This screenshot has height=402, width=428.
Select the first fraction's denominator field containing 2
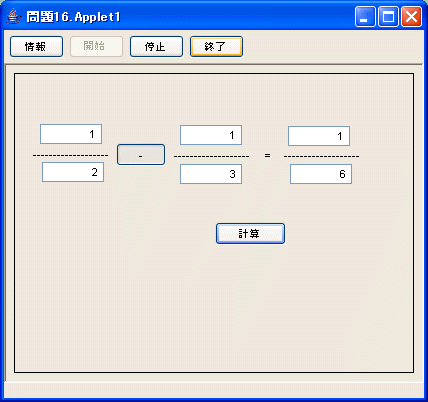point(73,172)
